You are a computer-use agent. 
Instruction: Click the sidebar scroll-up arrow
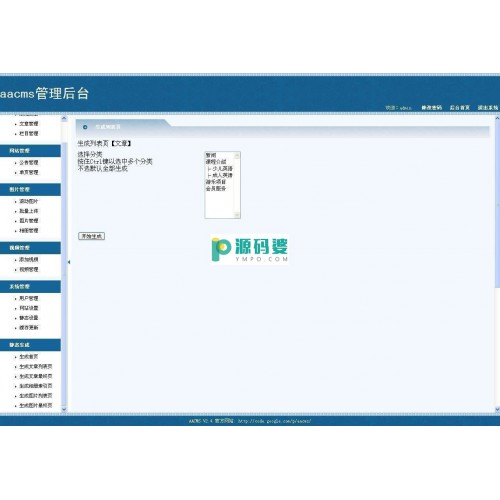coord(64,118)
